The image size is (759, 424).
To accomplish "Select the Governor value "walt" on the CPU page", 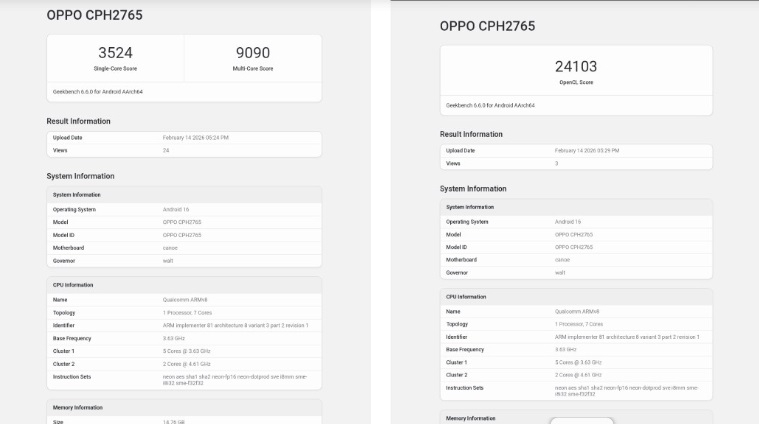I will pyautogui.click(x=168, y=261).
